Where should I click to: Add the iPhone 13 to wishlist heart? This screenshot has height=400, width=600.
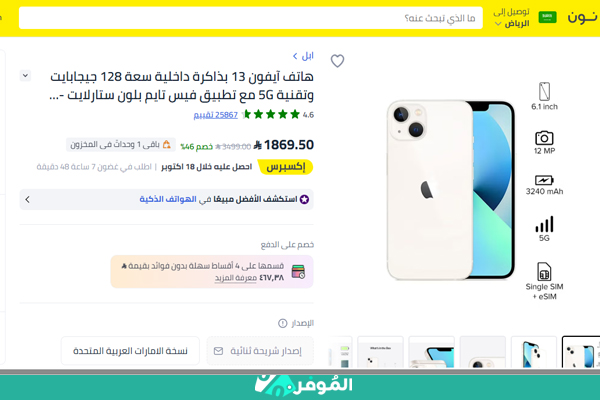click(337, 60)
